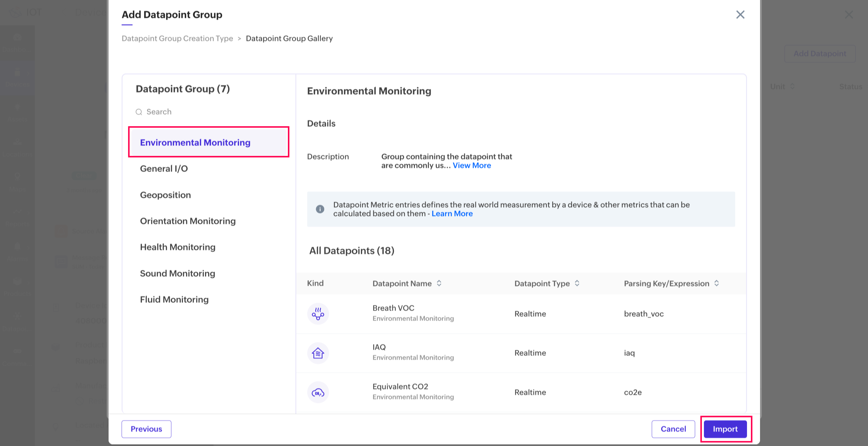This screenshot has width=868, height=446.
Task: Expand description with View More link
Action: click(471, 166)
